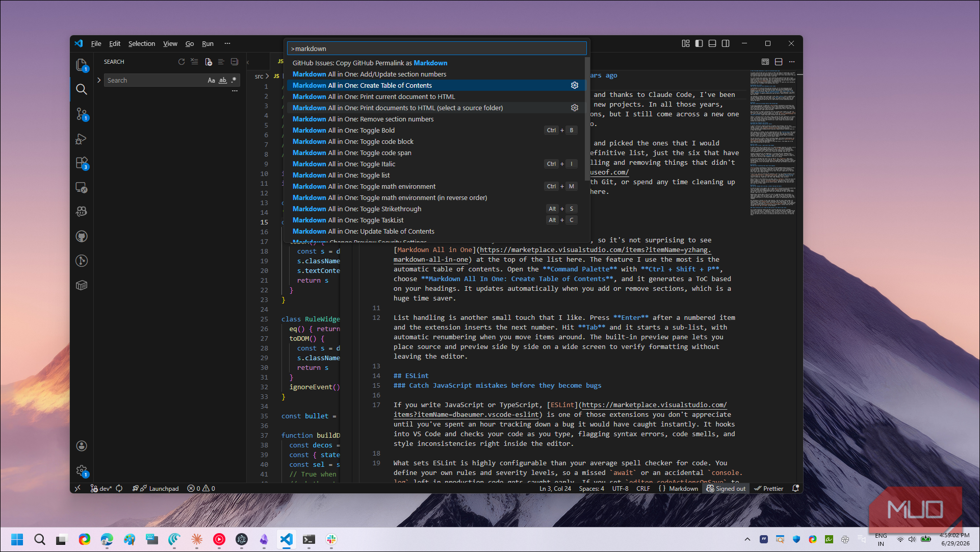This screenshot has width=980, height=552.
Task: Toggle Match Whole Word in the search box
Action: [x=223, y=80]
